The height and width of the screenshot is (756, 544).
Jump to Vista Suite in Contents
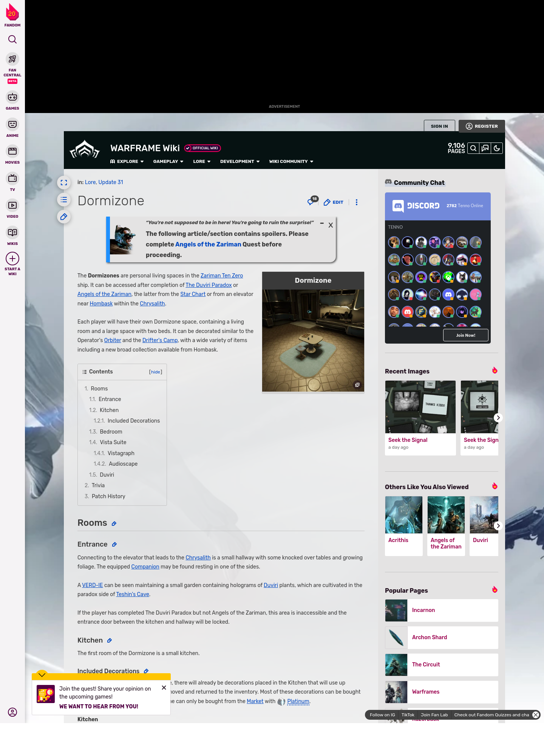(108, 442)
